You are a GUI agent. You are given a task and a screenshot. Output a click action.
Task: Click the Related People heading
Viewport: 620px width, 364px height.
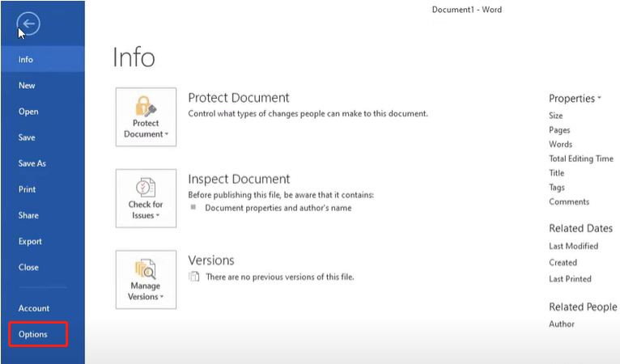[583, 307]
